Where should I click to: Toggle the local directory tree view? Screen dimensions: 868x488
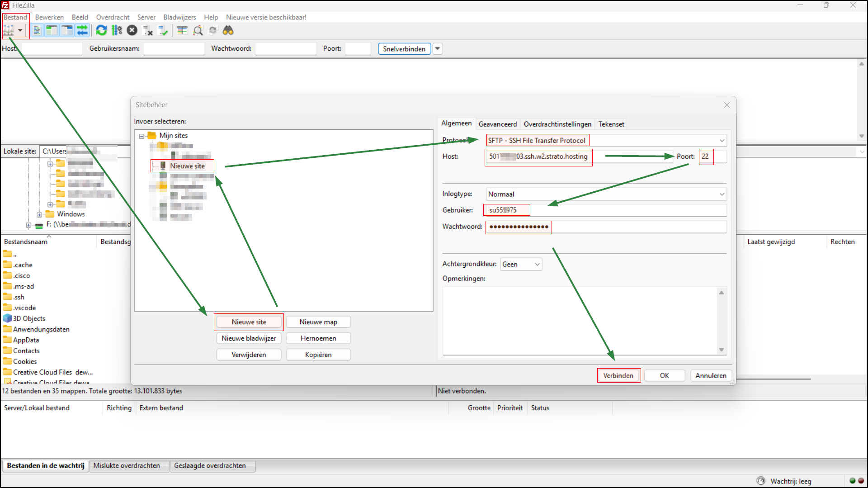(x=52, y=30)
